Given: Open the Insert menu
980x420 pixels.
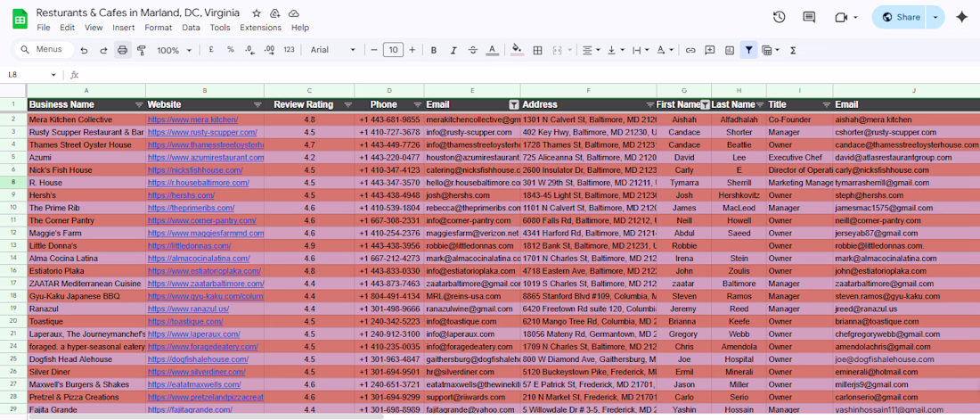Looking at the screenshot, I should coord(123,28).
